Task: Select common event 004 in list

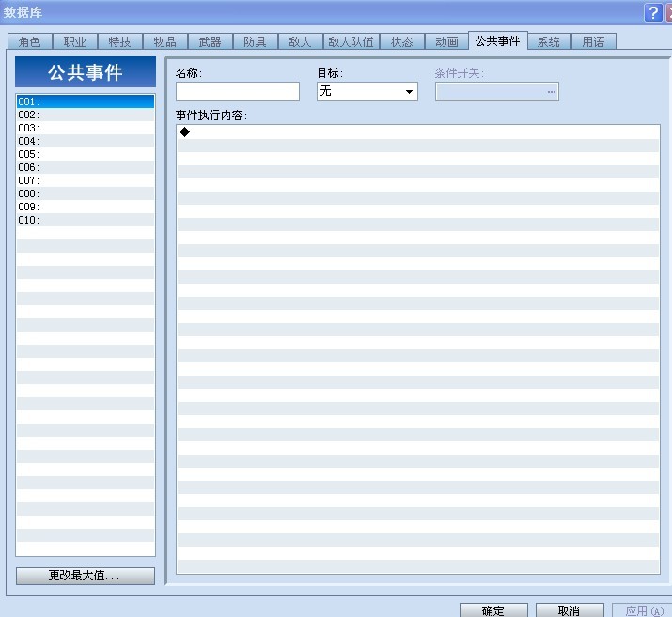Action: pyautogui.click(x=86, y=141)
